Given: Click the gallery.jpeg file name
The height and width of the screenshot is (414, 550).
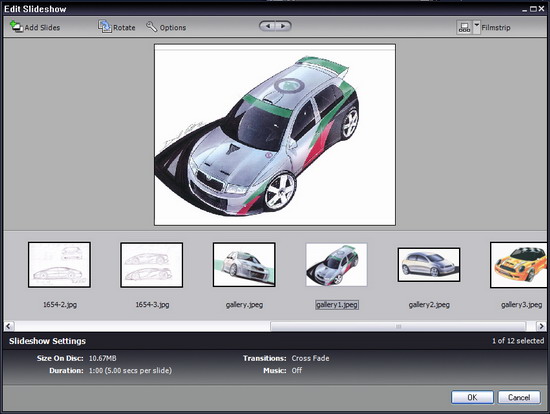Looking at the screenshot, I should pyautogui.click(x=244, y=305).
